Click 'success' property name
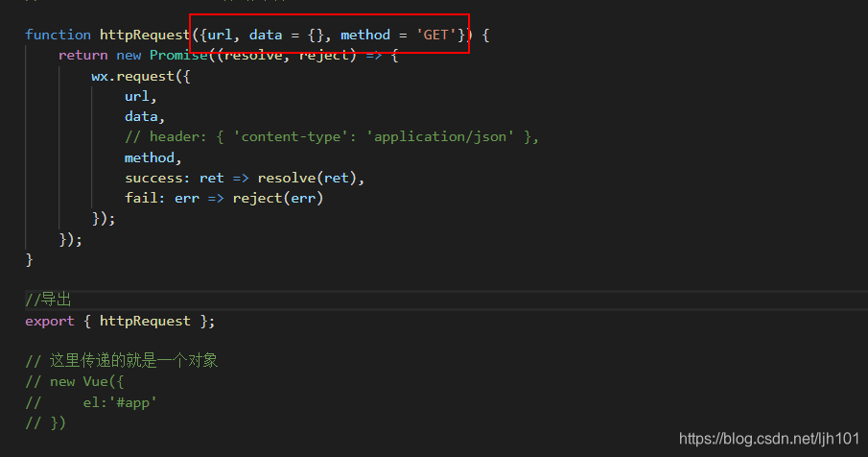The width and height of the screenshot is (868, 457). (x=153, y=179)
